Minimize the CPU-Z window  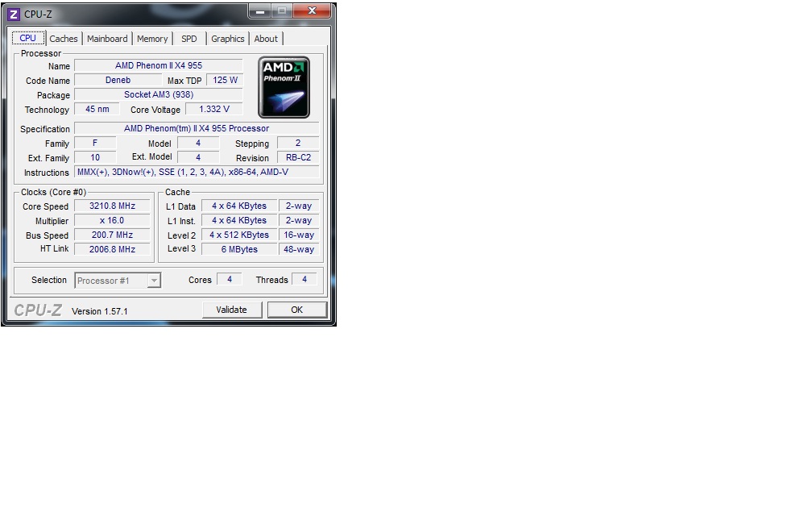pos(259,11)
